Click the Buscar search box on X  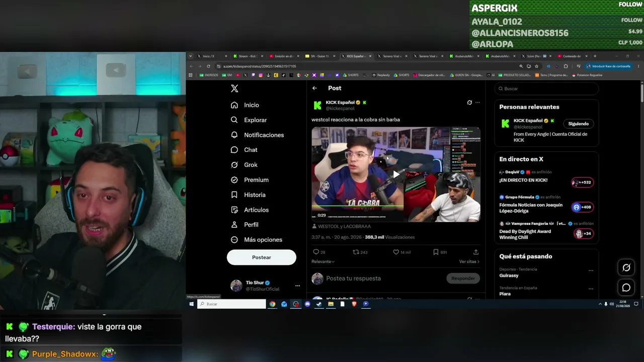click(x=547, y=88)
